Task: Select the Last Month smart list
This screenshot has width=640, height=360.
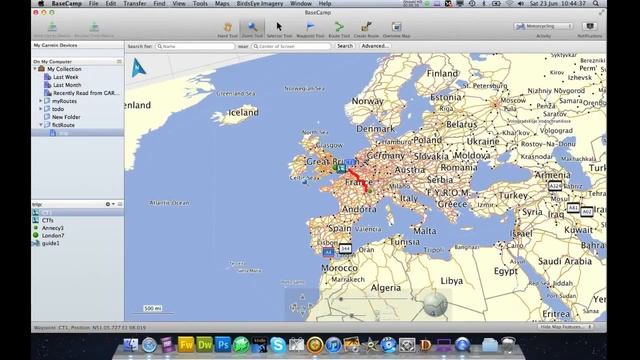Action: [x=67, y=85]
